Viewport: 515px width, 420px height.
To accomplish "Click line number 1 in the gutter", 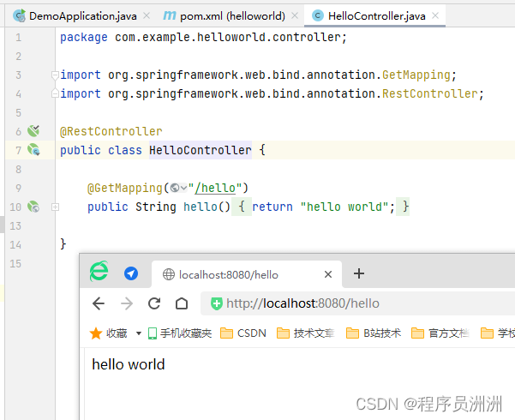I will (18, 38).
